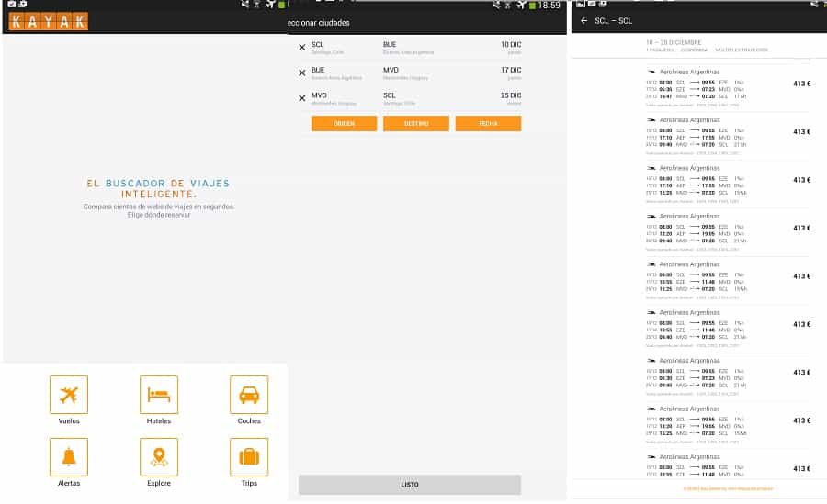Remove the MVD to SCL flight leg

[x=302, y=98]
